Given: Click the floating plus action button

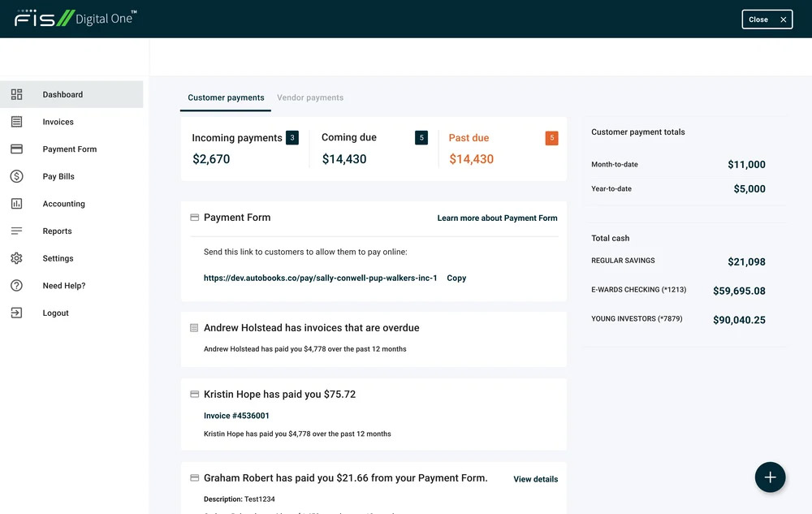Looking at the screenshot, I should (x=770, y=477).
